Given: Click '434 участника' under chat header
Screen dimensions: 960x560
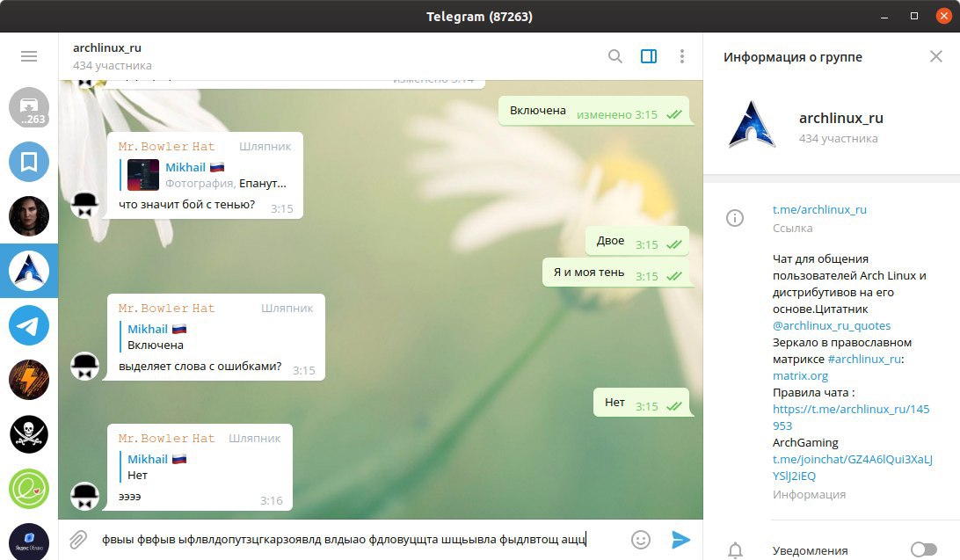Looking at the screenshot, I should tap(112, 65).
